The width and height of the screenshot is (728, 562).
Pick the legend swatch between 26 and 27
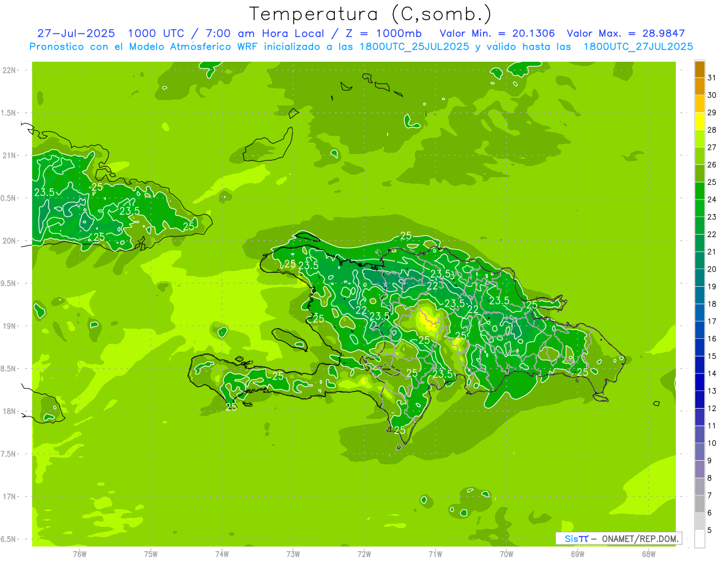699,156
